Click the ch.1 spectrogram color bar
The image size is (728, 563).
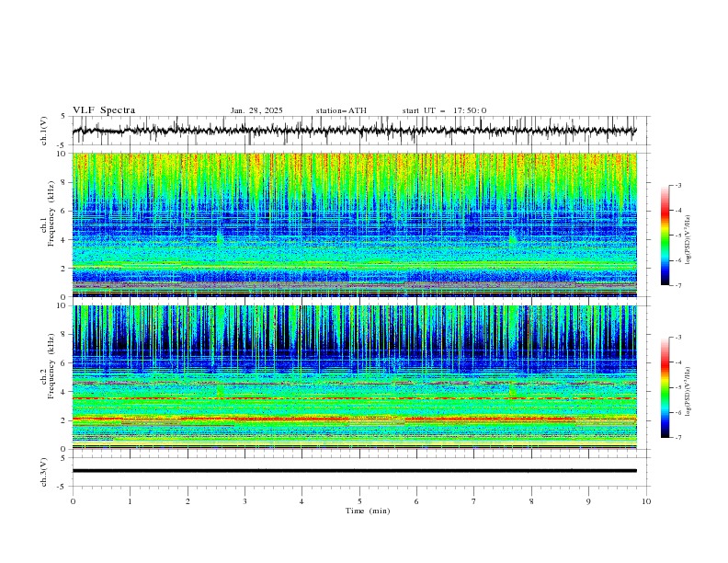click(665, 236)
